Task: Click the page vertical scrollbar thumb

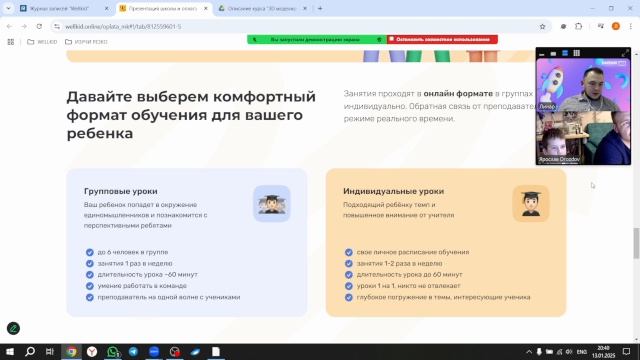Action: click(x=636, y=243)
